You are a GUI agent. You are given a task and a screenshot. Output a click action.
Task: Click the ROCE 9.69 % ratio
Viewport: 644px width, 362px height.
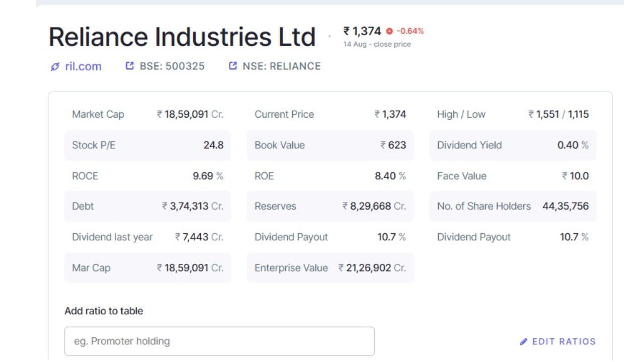(147, 176)
